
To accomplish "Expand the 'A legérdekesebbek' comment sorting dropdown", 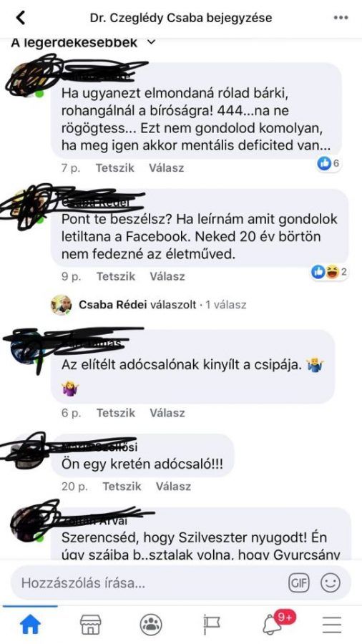I will 83,42.
